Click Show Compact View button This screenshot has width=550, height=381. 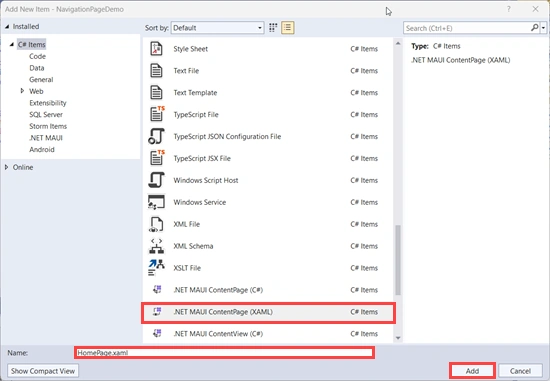43,371
